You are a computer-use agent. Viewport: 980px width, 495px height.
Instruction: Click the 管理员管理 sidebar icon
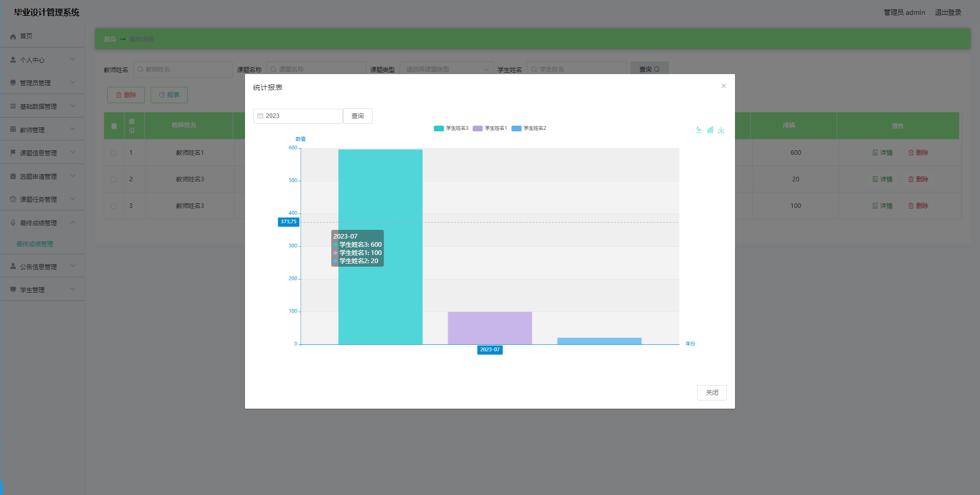[x=13, y=83]
